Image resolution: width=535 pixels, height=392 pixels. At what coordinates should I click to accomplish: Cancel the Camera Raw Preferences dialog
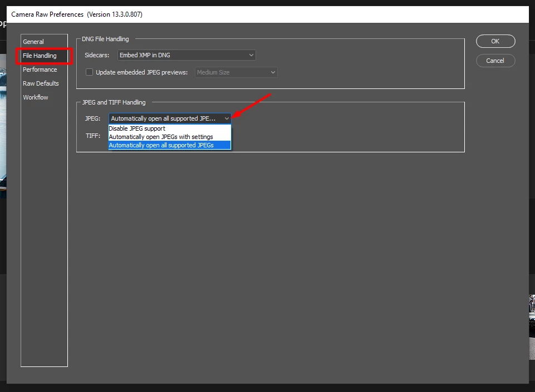495,61
